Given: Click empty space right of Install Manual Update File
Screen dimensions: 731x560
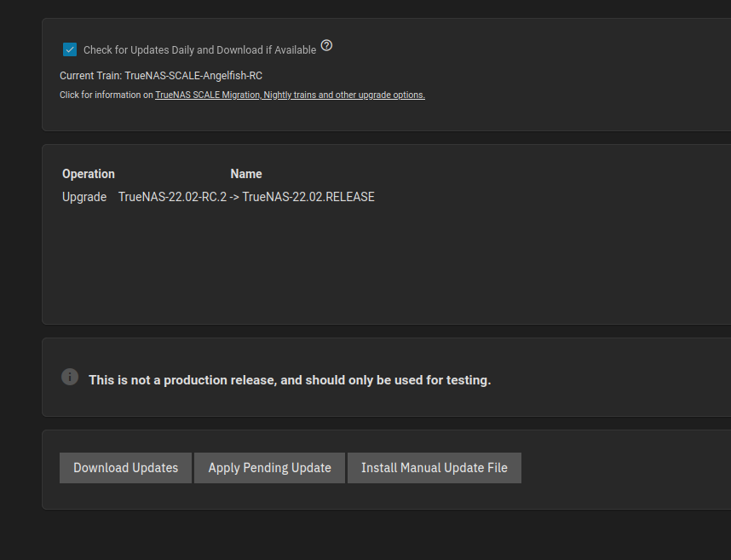Looking at the screenshot, I should tap(622, 468).
